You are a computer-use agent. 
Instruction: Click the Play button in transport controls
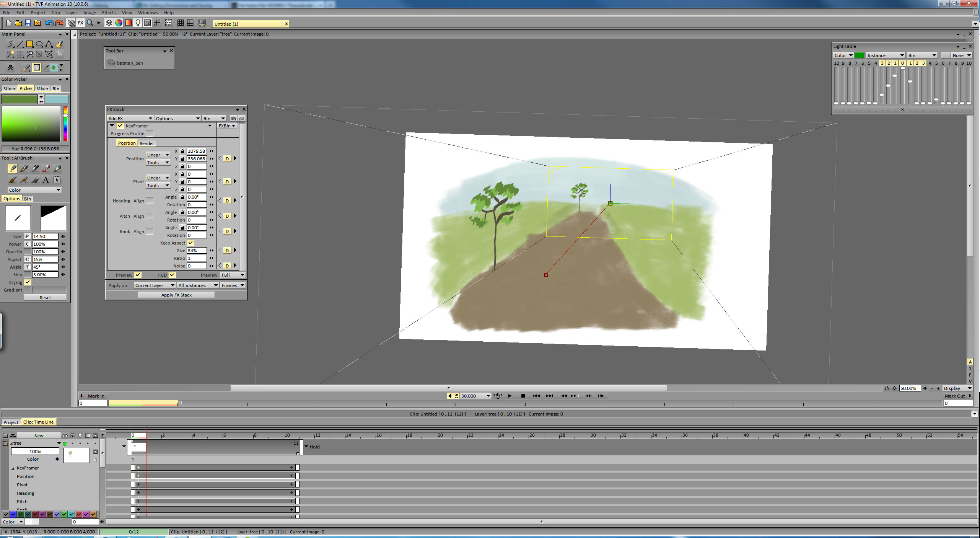[x=510, y=396]
